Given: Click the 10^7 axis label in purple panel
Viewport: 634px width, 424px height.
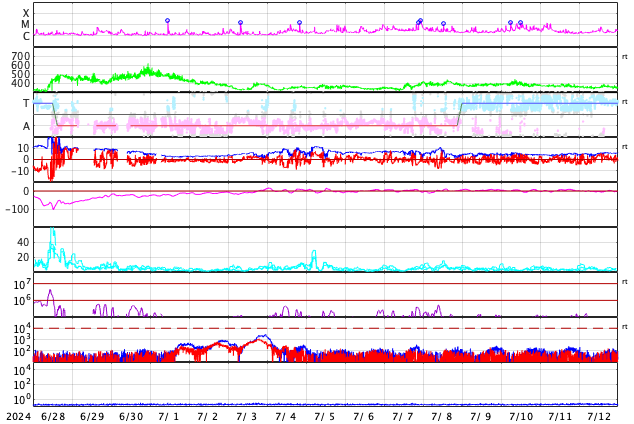Looking at the screenshot, I should (22, 284).
